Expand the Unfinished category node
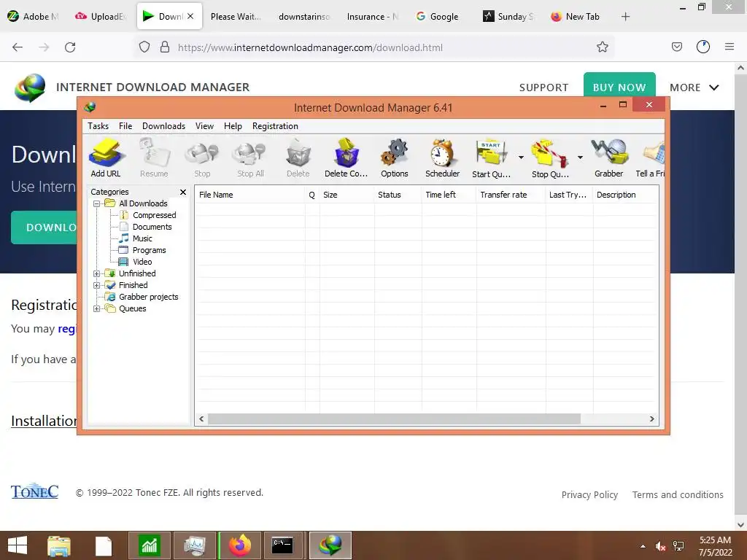Screen dimensions: 747x560 [97, 274]
